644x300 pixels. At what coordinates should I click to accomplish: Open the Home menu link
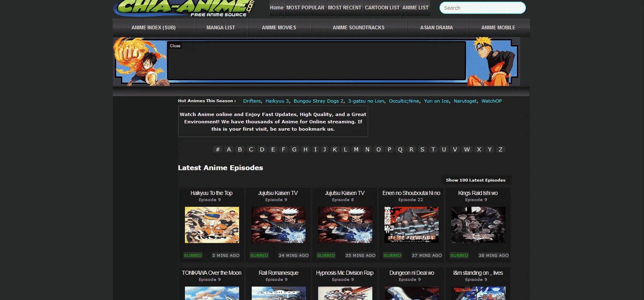click(277, 8)
